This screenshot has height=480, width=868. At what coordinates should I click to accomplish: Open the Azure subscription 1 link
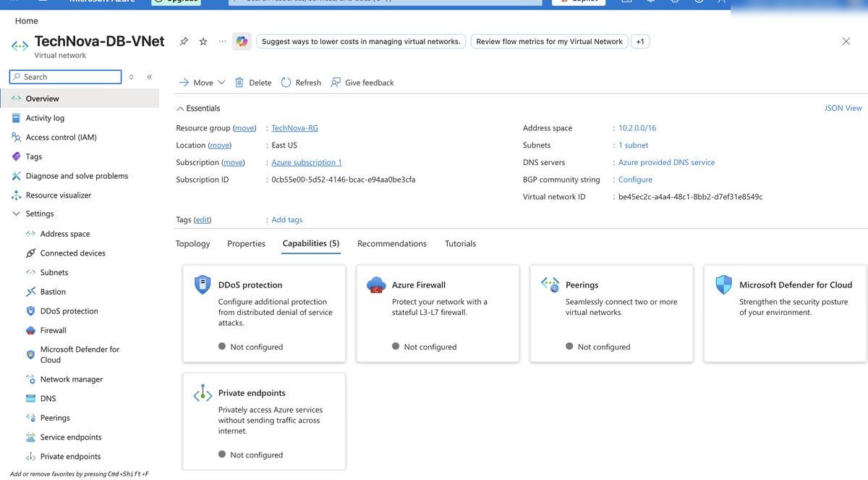click(x=307, y=162)
